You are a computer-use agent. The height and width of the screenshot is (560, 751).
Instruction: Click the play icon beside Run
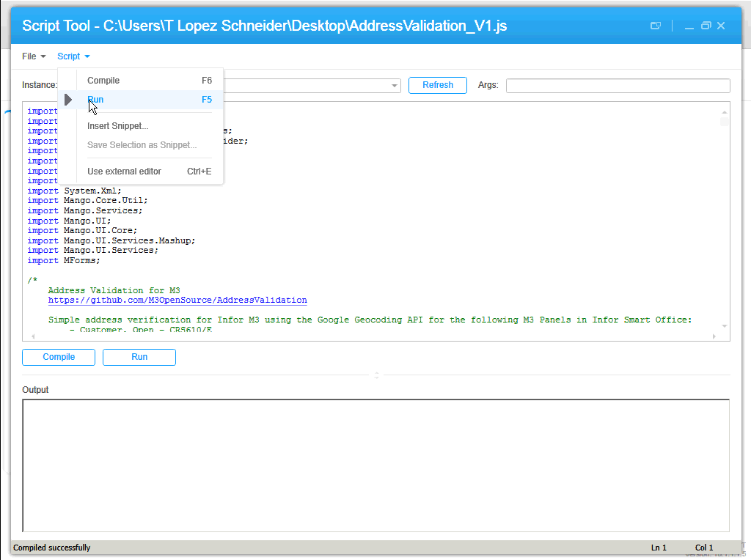68,100
